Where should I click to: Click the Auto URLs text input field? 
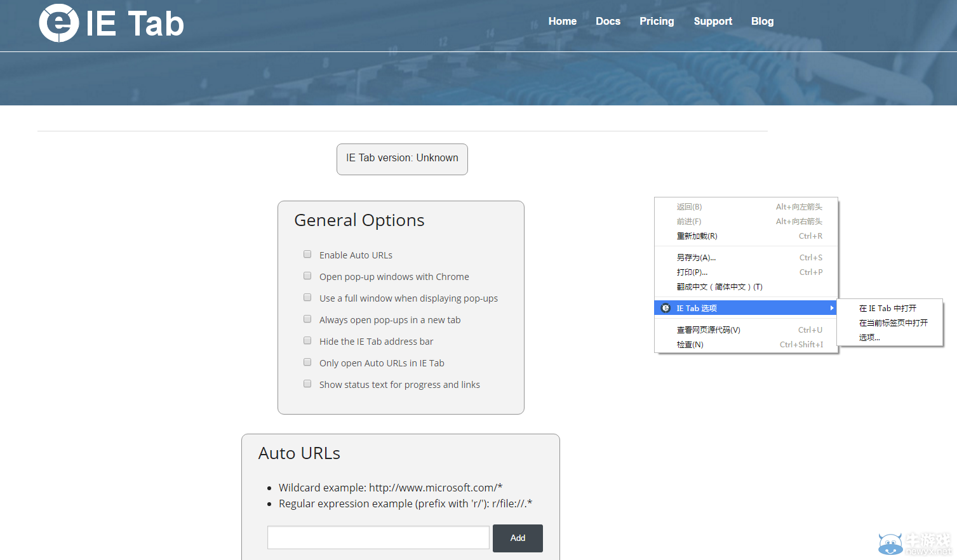(378, 537)
